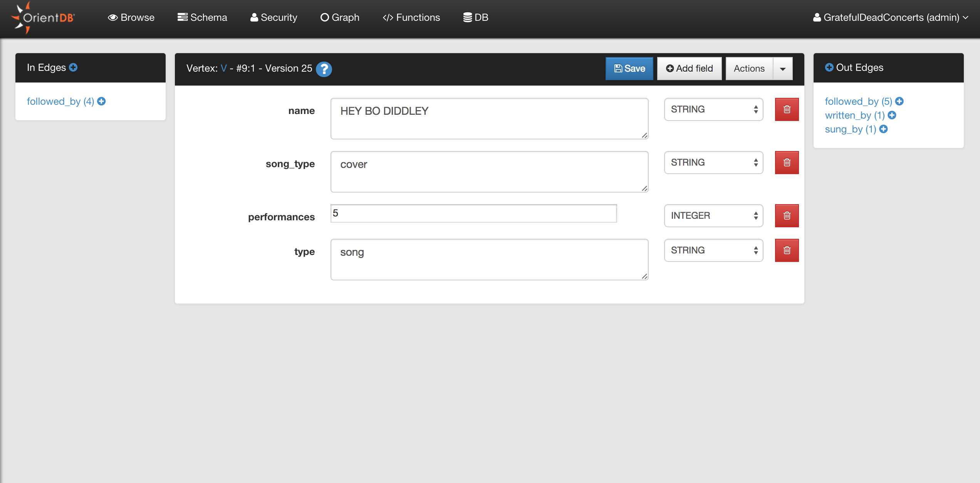Open outgoing followed_by (5) edges link

click(858, 101)
